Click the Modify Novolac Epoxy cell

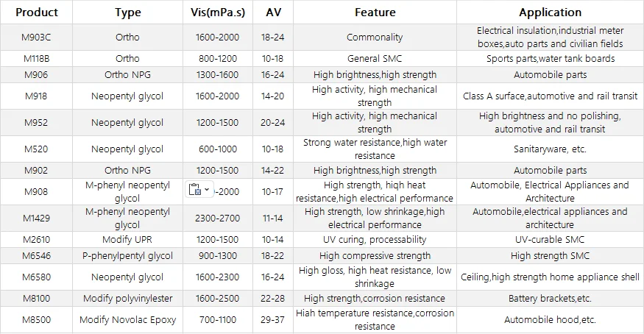tap(128, 320)
